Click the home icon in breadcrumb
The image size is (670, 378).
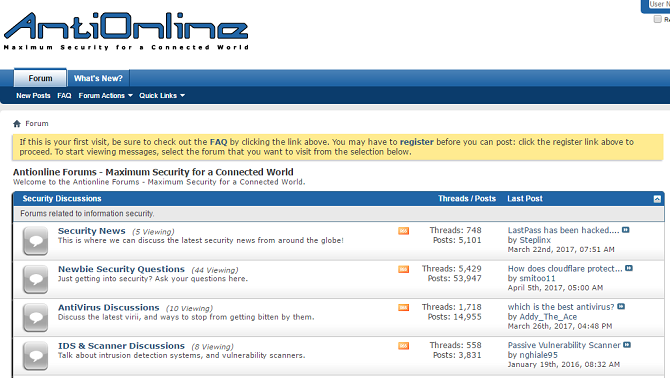17,124
